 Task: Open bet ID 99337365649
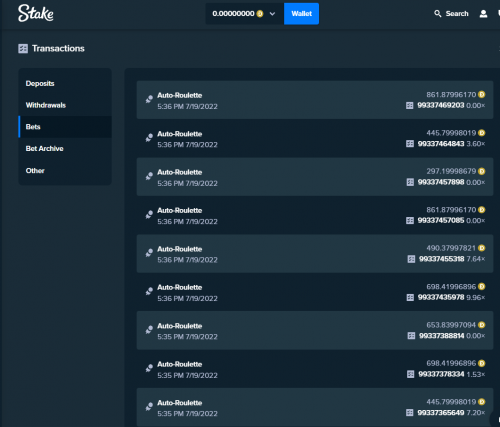(441, 413)
